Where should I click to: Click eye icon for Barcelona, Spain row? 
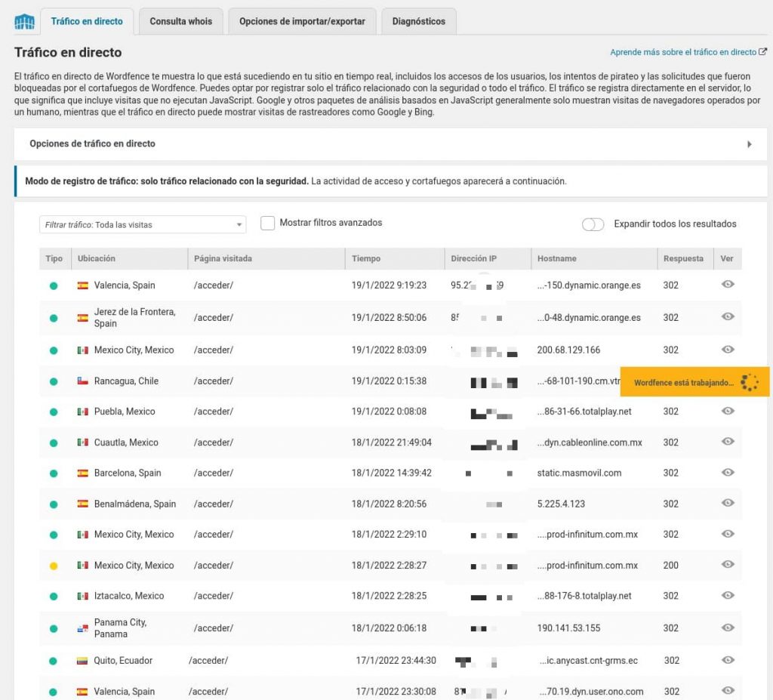(x=728, y=473)
